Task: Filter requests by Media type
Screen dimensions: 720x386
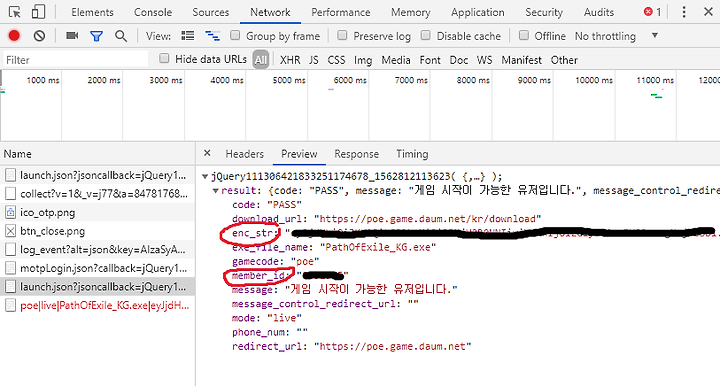Action: [x=396, y=60]
